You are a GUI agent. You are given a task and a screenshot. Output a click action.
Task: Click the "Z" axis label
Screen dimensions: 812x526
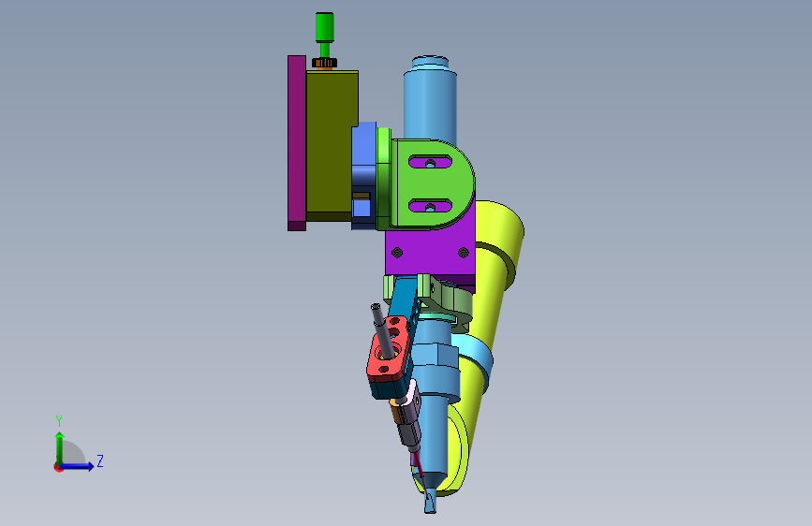tap(100, 460)
